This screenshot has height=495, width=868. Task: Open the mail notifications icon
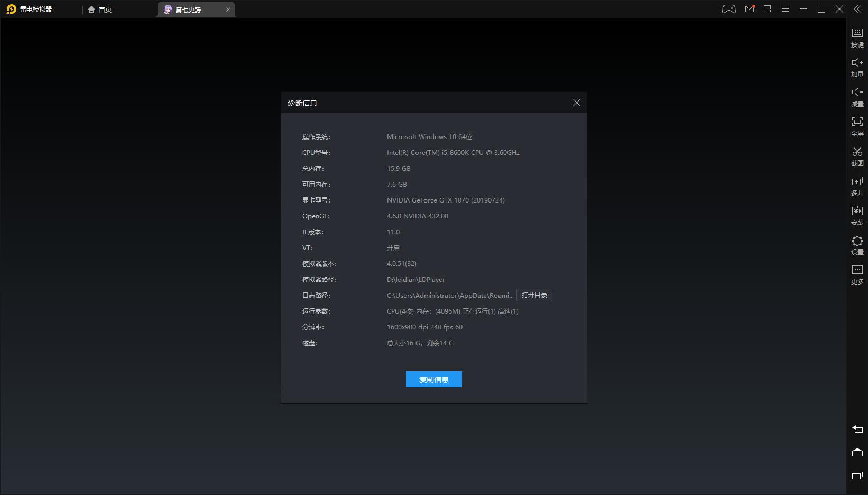pyautogui.click(x=750, y=9)
